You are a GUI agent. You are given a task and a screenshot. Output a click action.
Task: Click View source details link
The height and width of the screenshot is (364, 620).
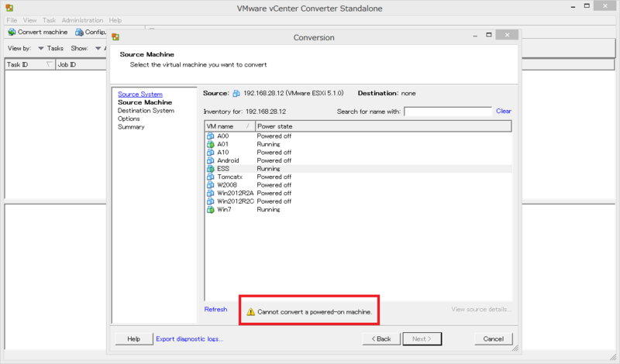click(481, 309)
